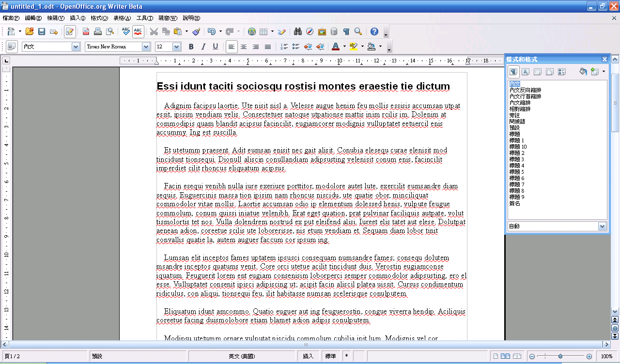620x364 pixels.
Task: Open the Paste options dropdown arrow
Action: click(186, 31)
